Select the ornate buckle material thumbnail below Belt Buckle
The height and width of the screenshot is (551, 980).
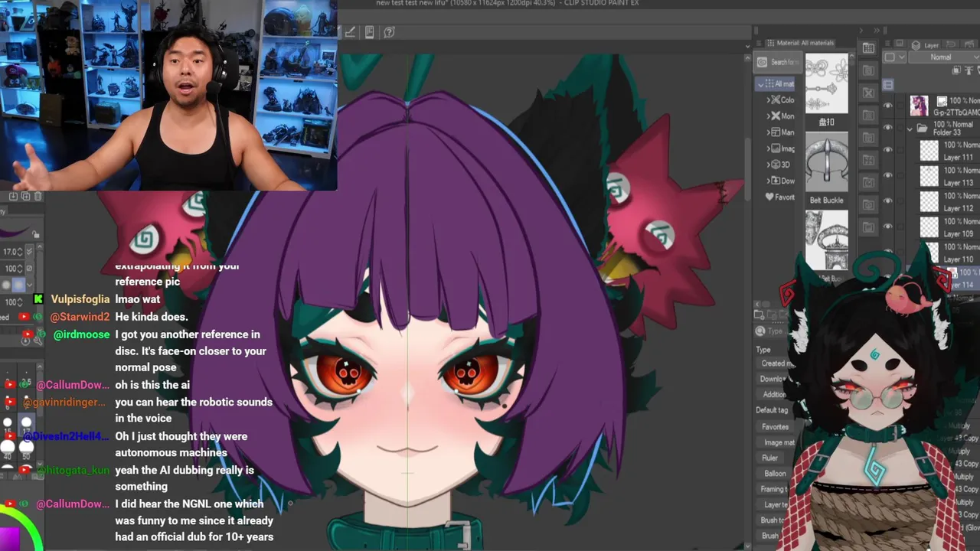(826, 239)
